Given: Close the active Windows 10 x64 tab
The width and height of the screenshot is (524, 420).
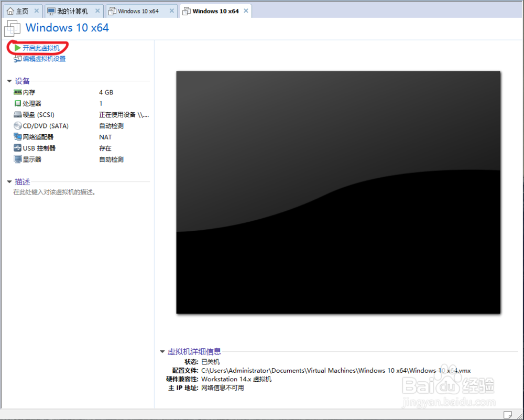Looking at the screenshot, I should 246,10.
